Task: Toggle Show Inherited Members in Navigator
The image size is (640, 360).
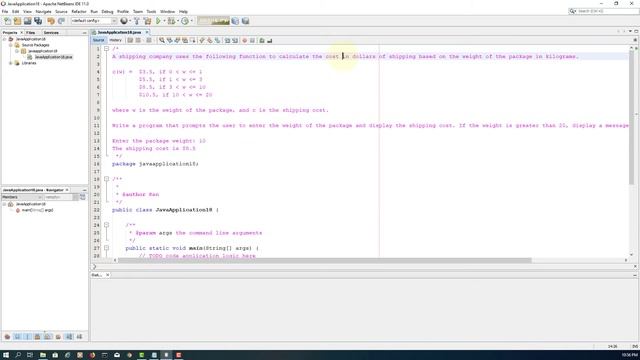Action: 7,337
